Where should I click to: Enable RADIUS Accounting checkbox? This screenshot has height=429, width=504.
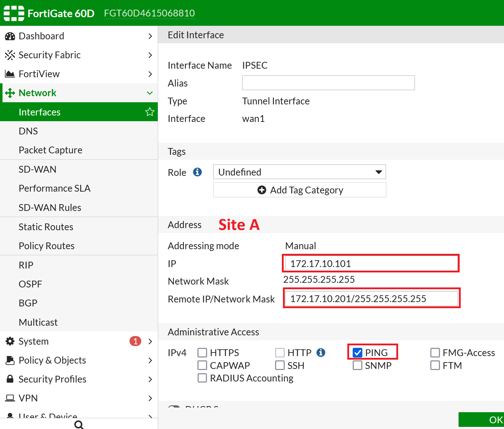[x=202, y=378]
